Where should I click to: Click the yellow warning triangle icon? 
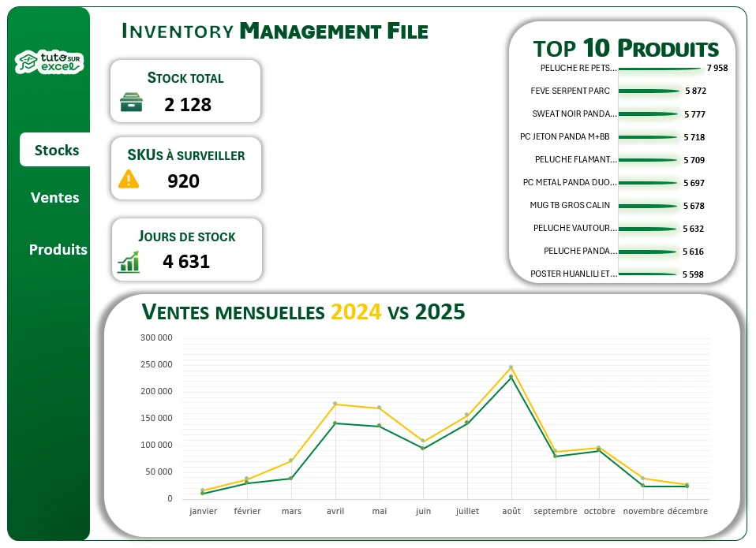tap(129, 179)
